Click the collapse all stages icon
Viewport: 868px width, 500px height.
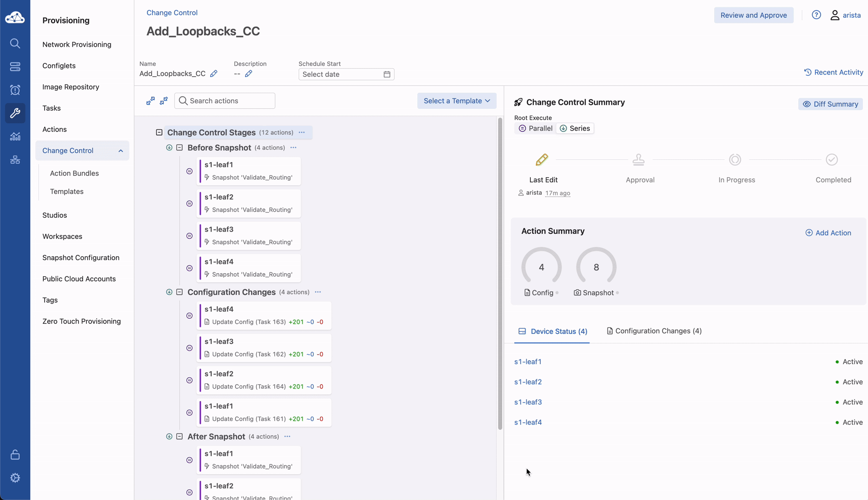point(164,101)
